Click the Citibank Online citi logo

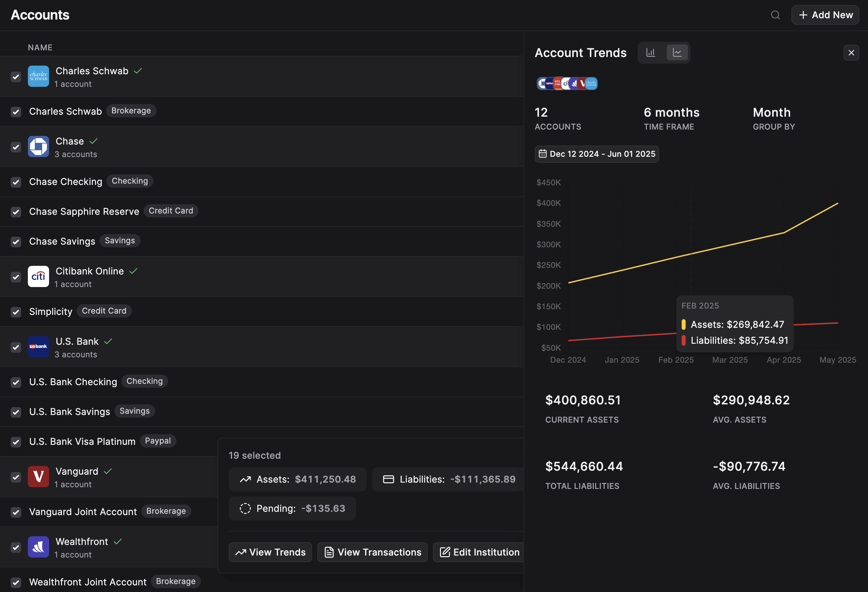[x=38, y=276]
